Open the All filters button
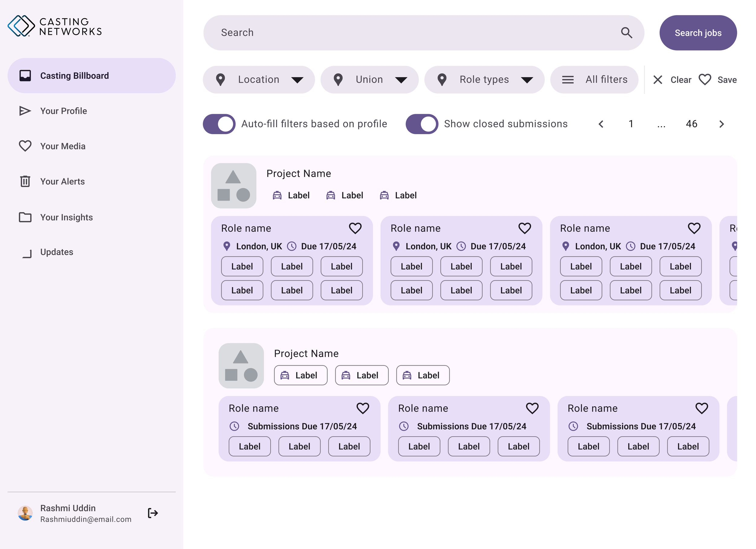Viewport: 756px width, 549px height. point(594,80)
